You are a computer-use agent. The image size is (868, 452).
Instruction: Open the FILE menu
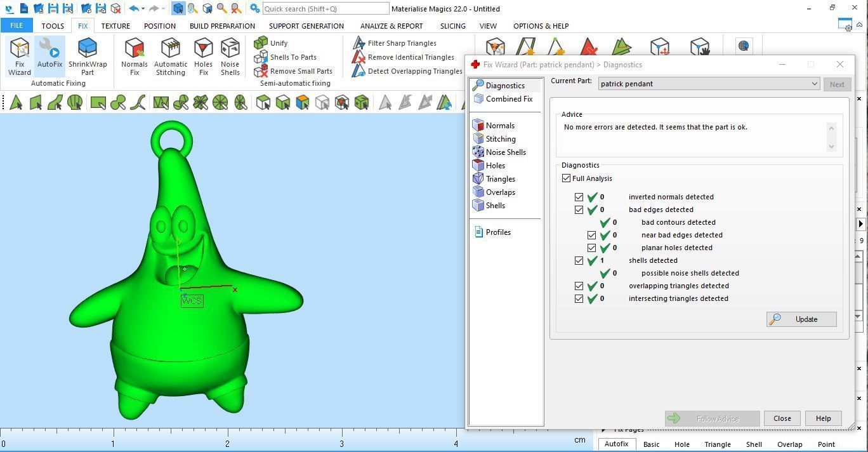point(16,26)
